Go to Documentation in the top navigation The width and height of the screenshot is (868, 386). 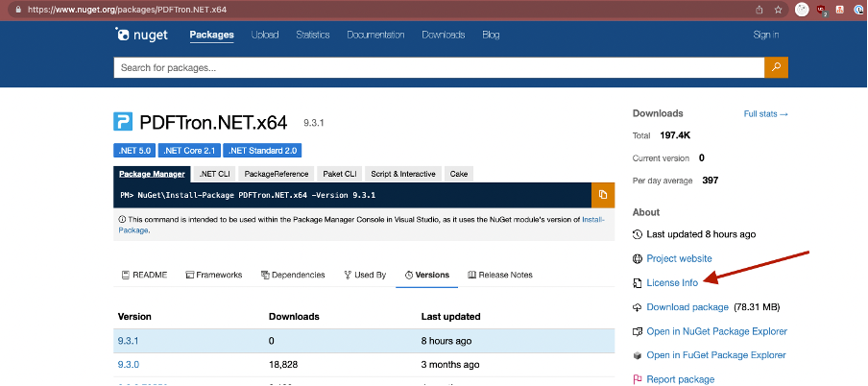click(x=375, y=36)
